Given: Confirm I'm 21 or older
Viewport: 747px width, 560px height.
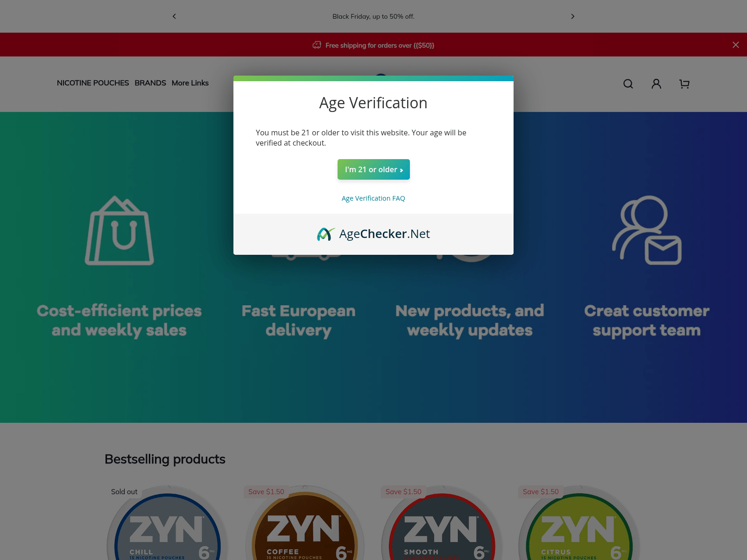Looking at the screenshot, I should click(373, 169).
